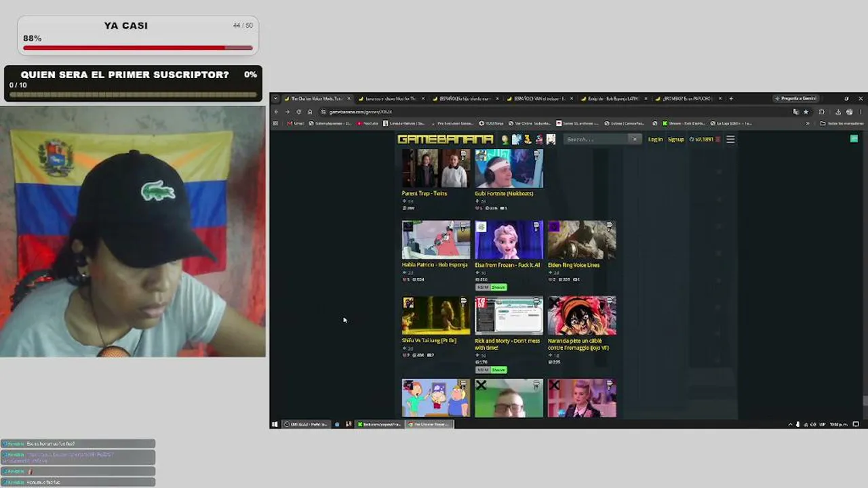Open Elden Ring Voice Lines title
Viewport: 868px width, 488px height.
click(574, 265)
